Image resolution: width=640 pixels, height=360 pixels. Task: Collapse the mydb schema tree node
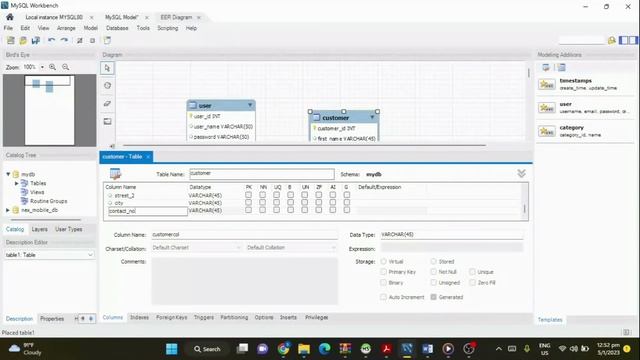coord(8,174)
